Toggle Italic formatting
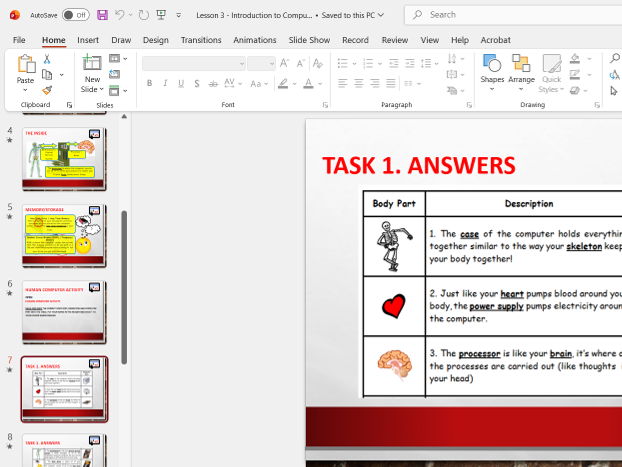The width and height of the screenshot is (622, 467). [x=165, y=83]
